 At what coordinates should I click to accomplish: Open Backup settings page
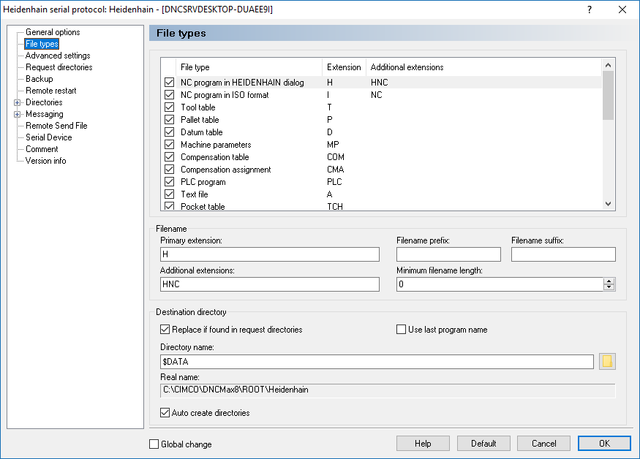pyautogui.click(x=39, y=79)
